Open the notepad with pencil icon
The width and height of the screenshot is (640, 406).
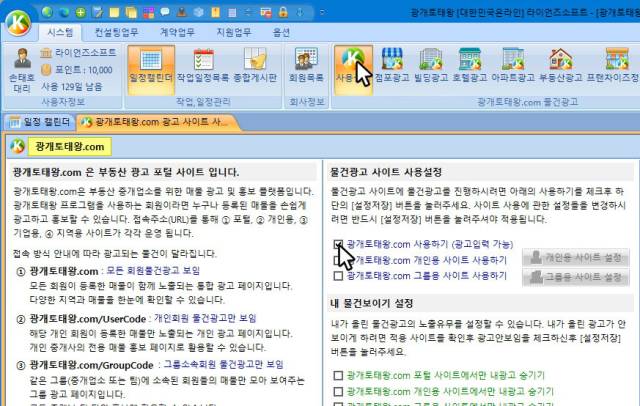(x=98, y=12)
